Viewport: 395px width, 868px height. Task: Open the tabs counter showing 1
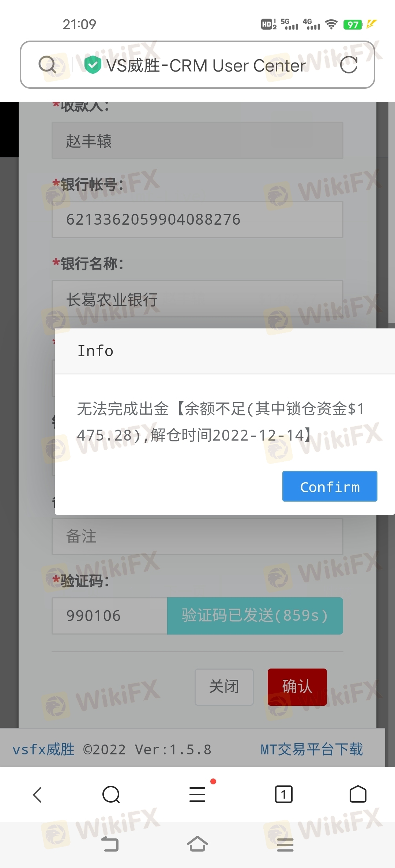(x=283, y=794)
